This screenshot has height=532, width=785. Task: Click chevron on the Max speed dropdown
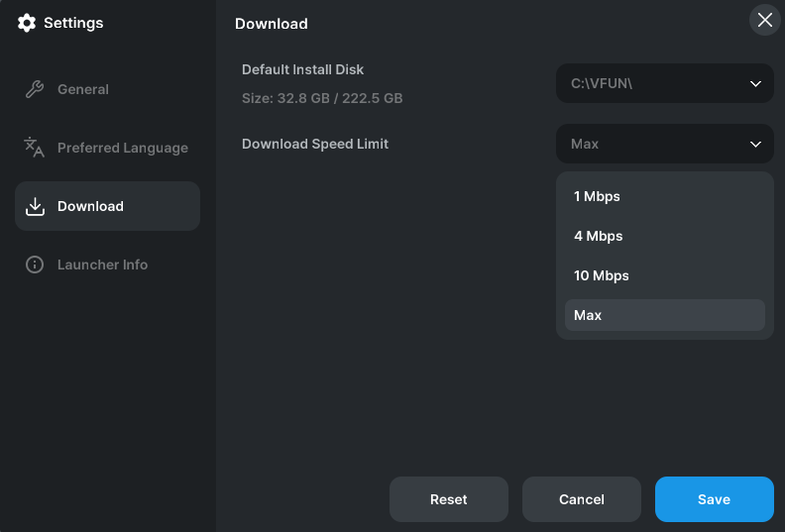(x=755, y=144)
